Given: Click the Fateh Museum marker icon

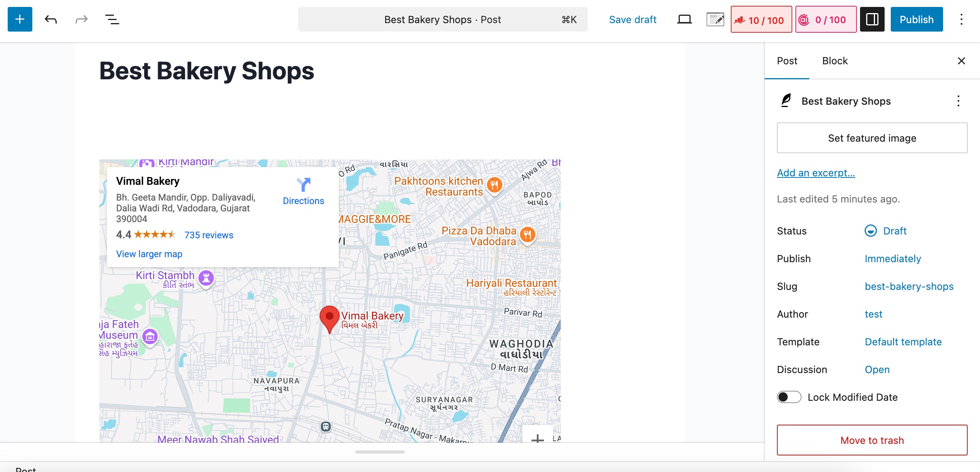Looking at the screenshot, I should (150, 337).
